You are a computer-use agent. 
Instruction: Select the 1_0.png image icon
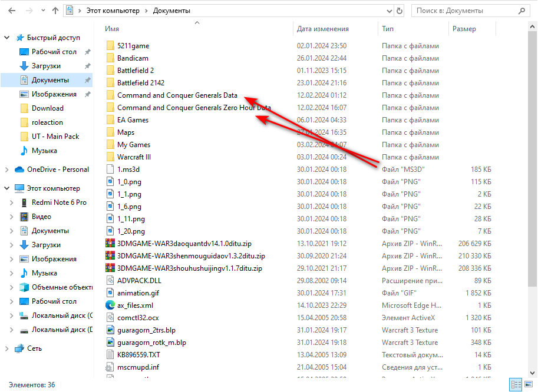(110, 182)
